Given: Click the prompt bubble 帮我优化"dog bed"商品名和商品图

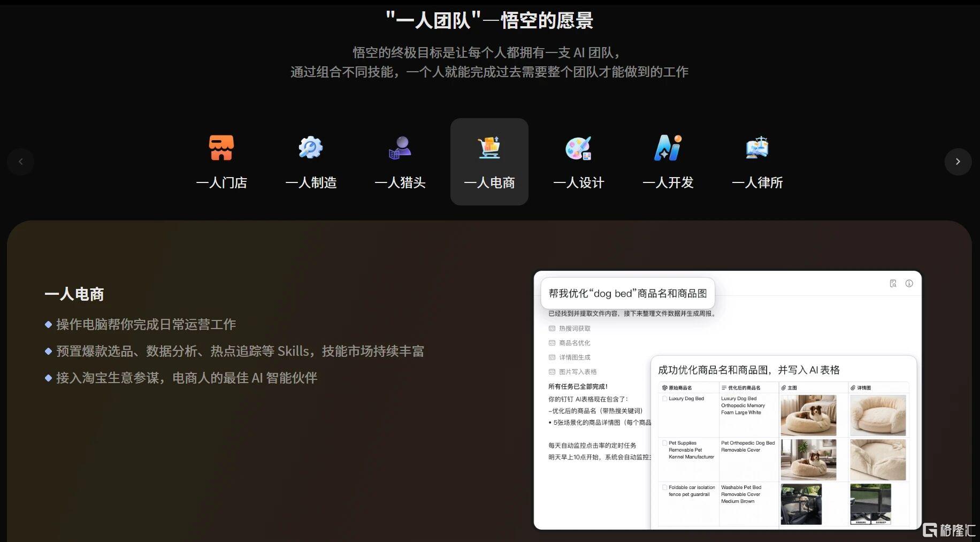Looking at the screenshot, I should pos(627,293).
